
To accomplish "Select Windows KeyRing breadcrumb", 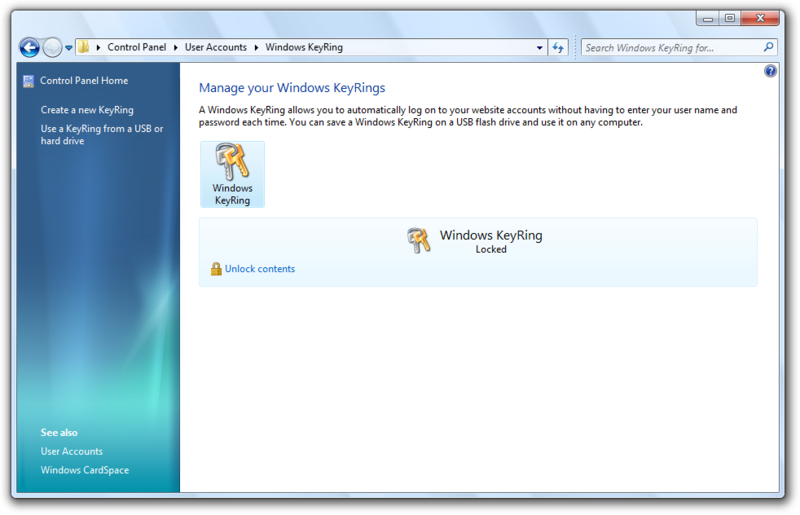I will pyautogui.click(x=304, y=47).
